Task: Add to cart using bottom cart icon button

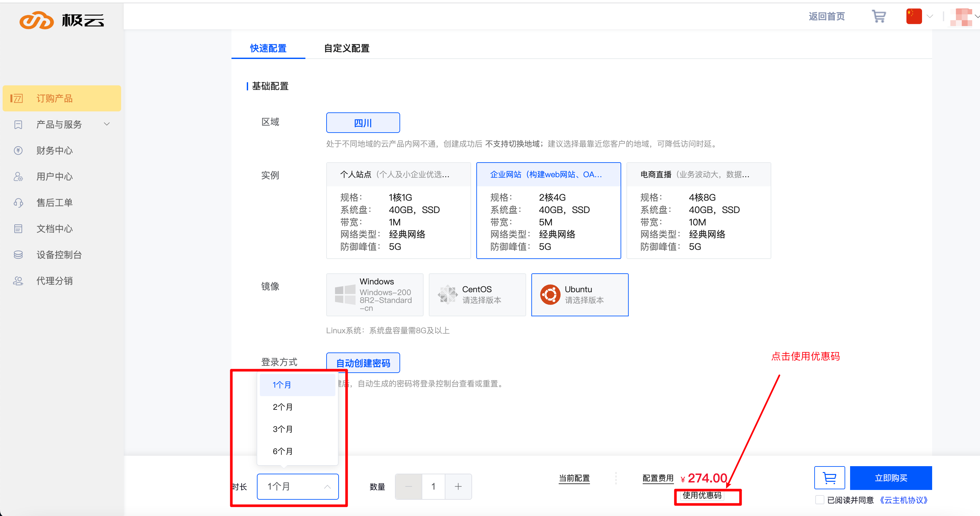Action: coord(829,478)
